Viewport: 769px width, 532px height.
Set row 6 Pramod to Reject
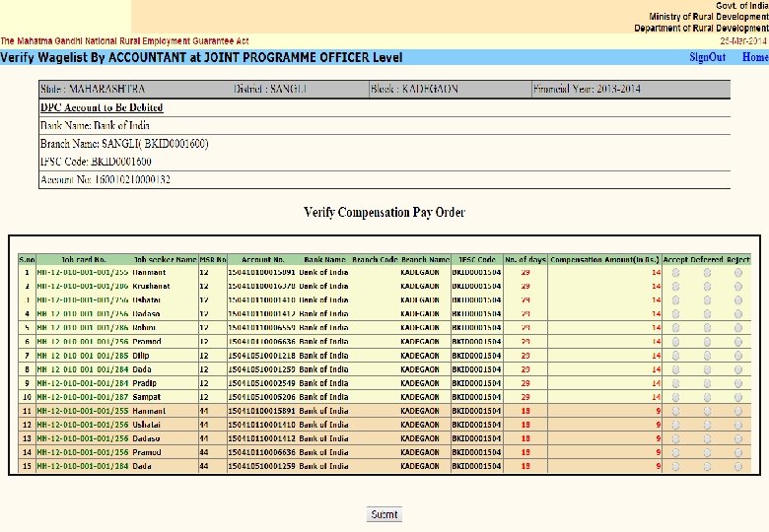(738, 342)
